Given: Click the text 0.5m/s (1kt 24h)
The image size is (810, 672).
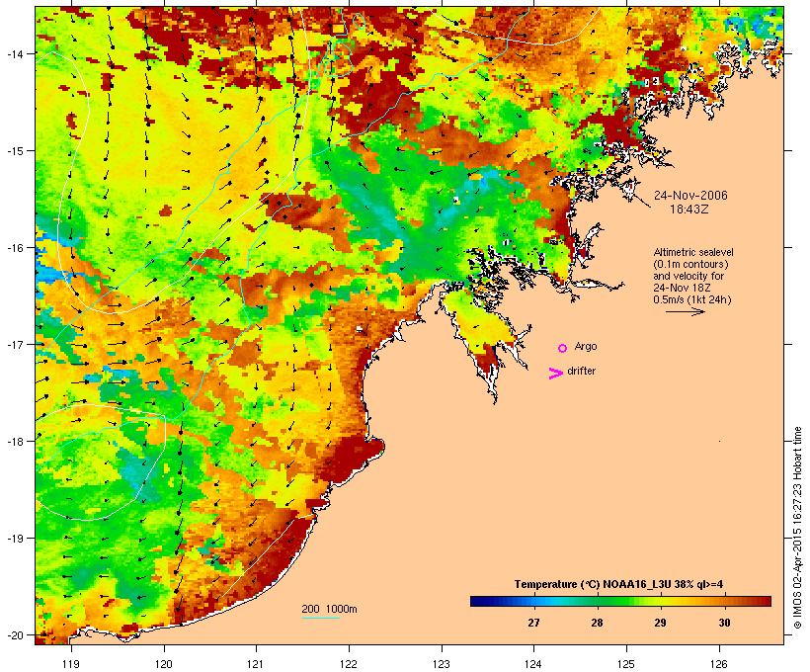Looking at the screenshot, I should [x=692, y=299].
